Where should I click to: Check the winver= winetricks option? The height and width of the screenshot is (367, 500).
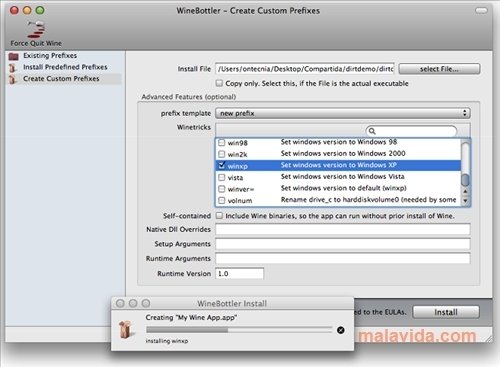222,189
